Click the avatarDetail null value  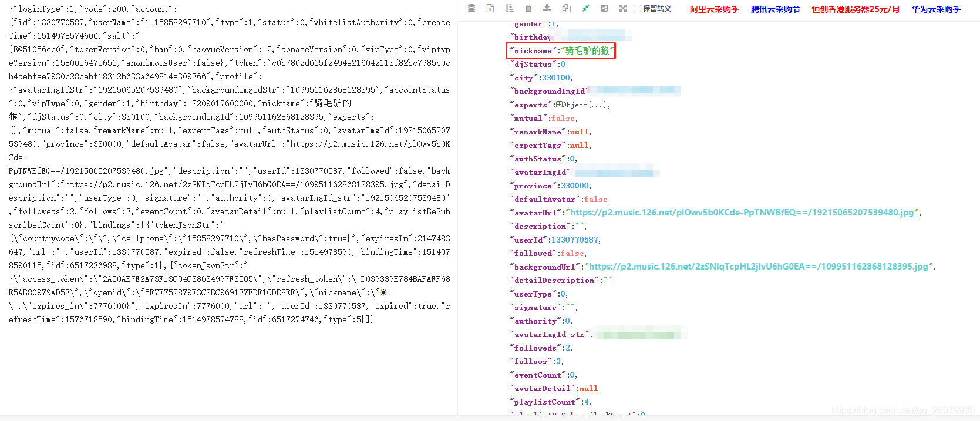click(588, 388)
